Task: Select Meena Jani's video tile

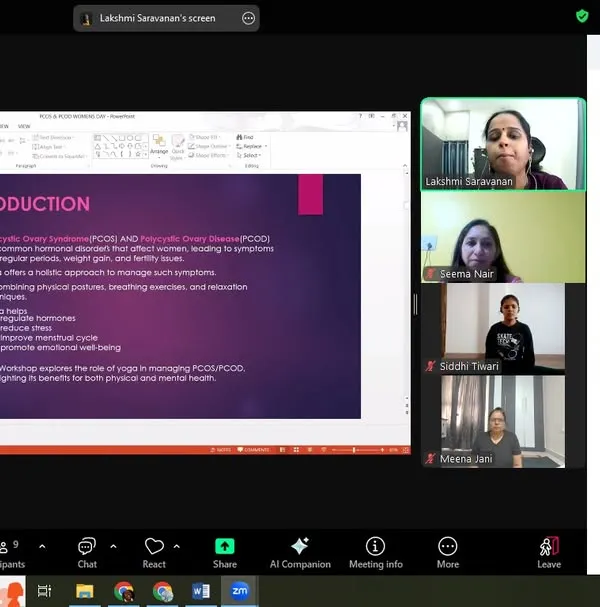Action: point(503,422)
